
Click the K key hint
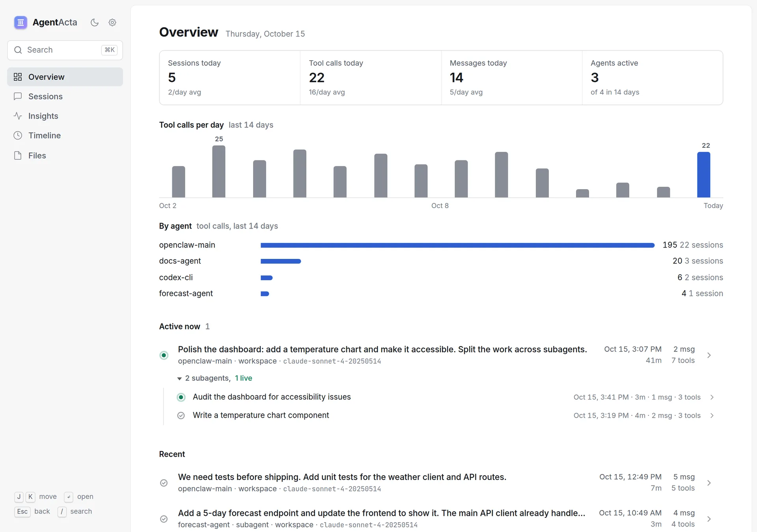30,497
